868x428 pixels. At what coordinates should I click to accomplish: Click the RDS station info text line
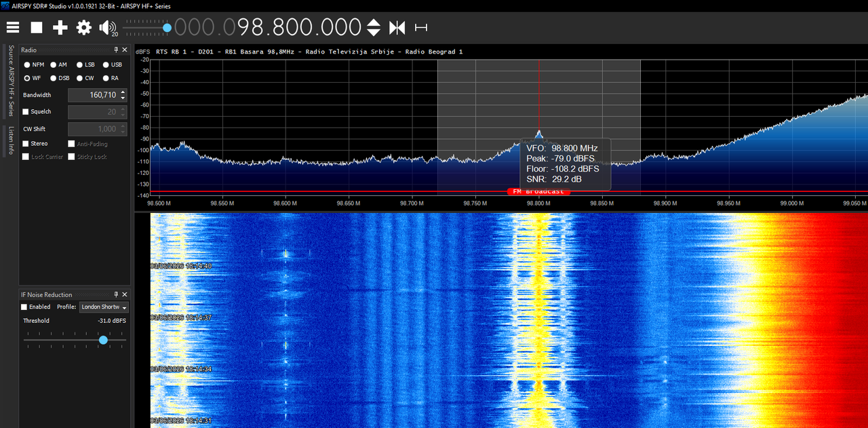pyautogui.click(x=309, y=52)
